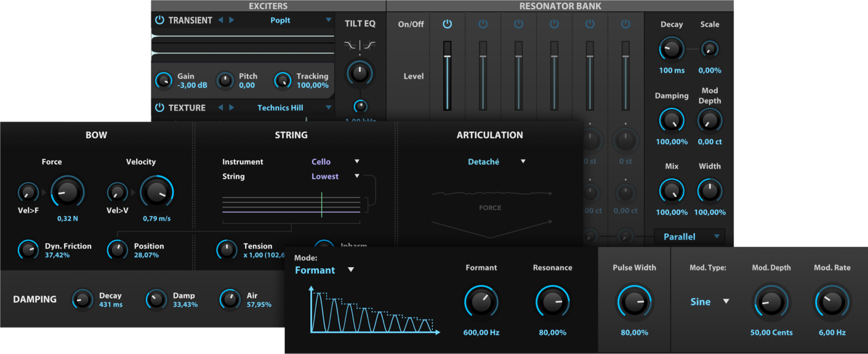This screenshot has height=354, width=868.
Task: Select next Texture preset arrow
Action: (x=232, y=108)
